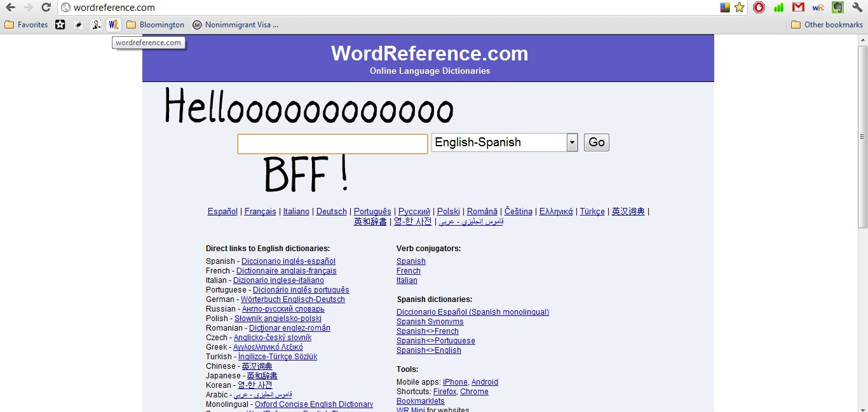
Task: Switch to Italiano site version
Action: point(296,212)
